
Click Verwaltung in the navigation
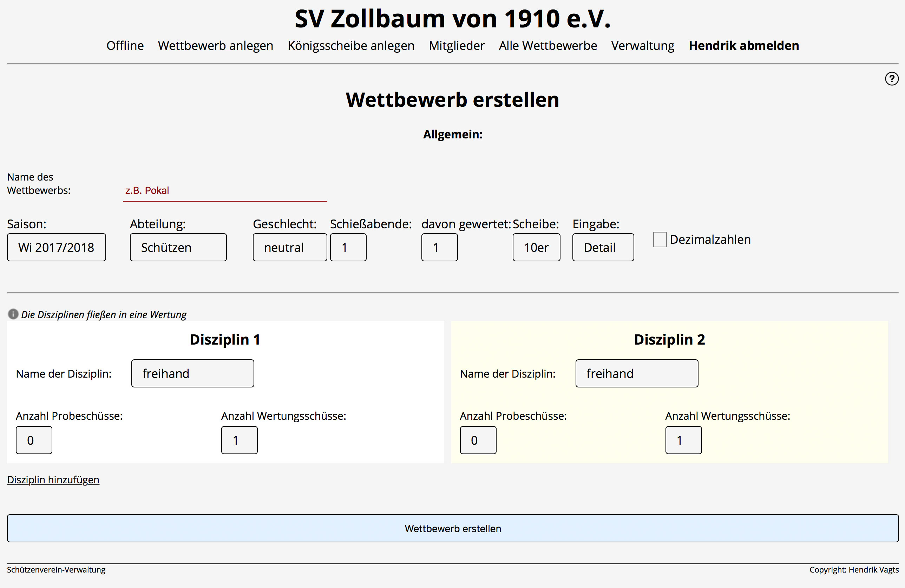pos(642,46)
